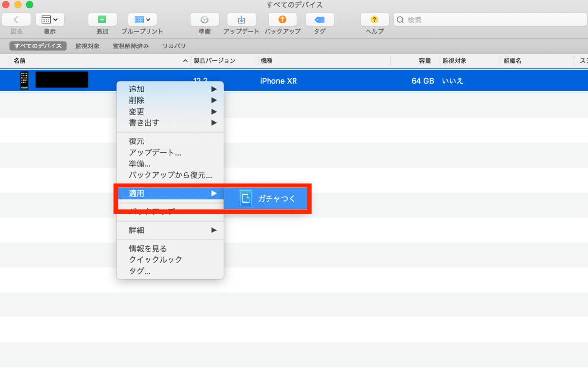Image resolution: width=588 pixels, height=392 pixels.
Task: Expand the 詳細 context menu submenu
Action: 170,230
